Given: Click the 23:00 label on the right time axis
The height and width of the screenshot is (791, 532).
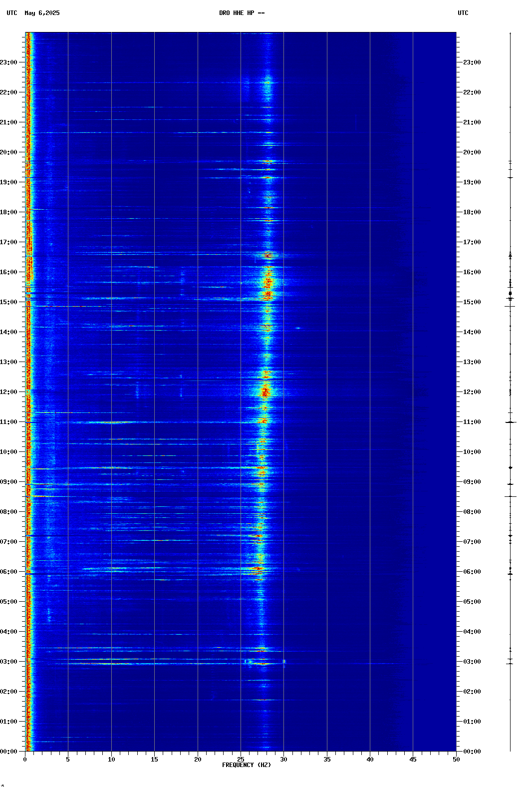Looking at the screenshot, I should click(472, 62).
